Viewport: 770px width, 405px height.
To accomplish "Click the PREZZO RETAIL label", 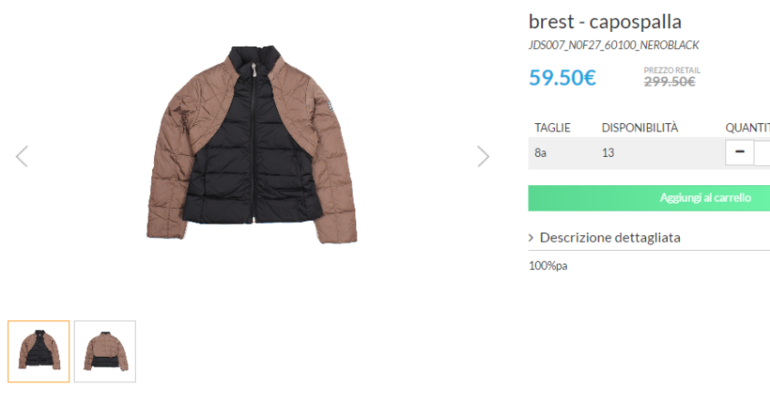I will [672, 70].
